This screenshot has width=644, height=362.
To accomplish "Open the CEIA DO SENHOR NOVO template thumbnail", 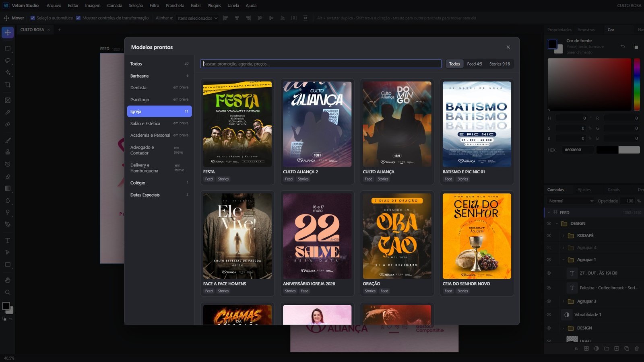I will pyautogui.click(x=477, y=236).
